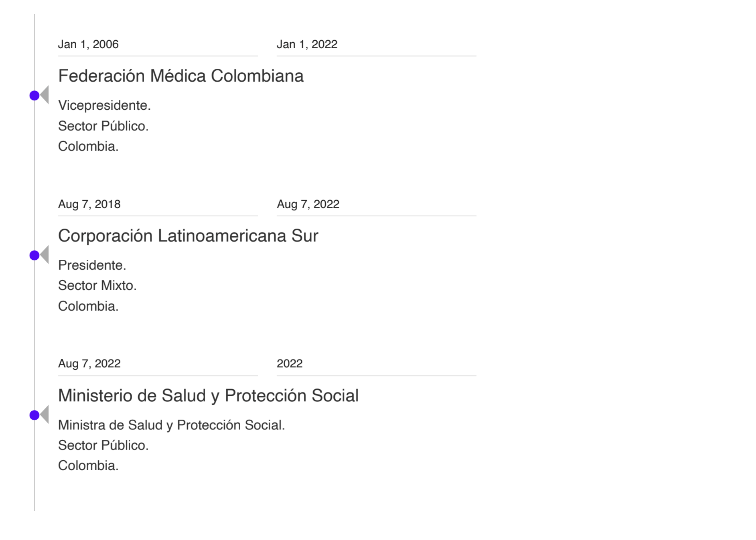This screenshot has width=756, height=540.
Task: Open the Federación Médica Colombiana heading
Action: (x=181, y=76)
